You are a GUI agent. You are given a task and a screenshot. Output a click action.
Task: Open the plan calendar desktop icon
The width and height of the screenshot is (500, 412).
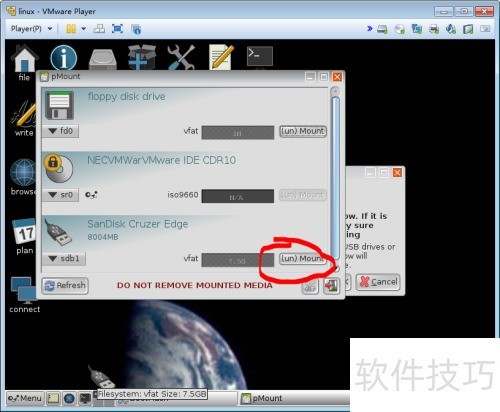coord(24,236)
